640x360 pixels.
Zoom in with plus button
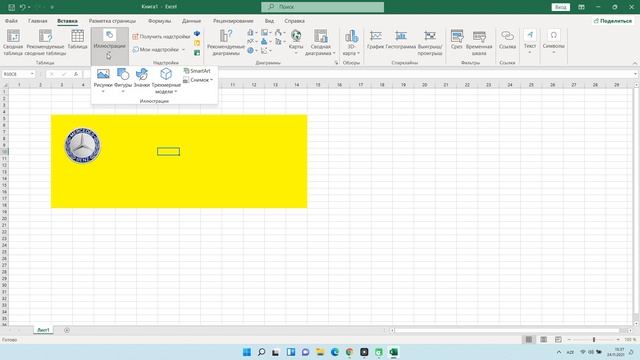[618, 340]
